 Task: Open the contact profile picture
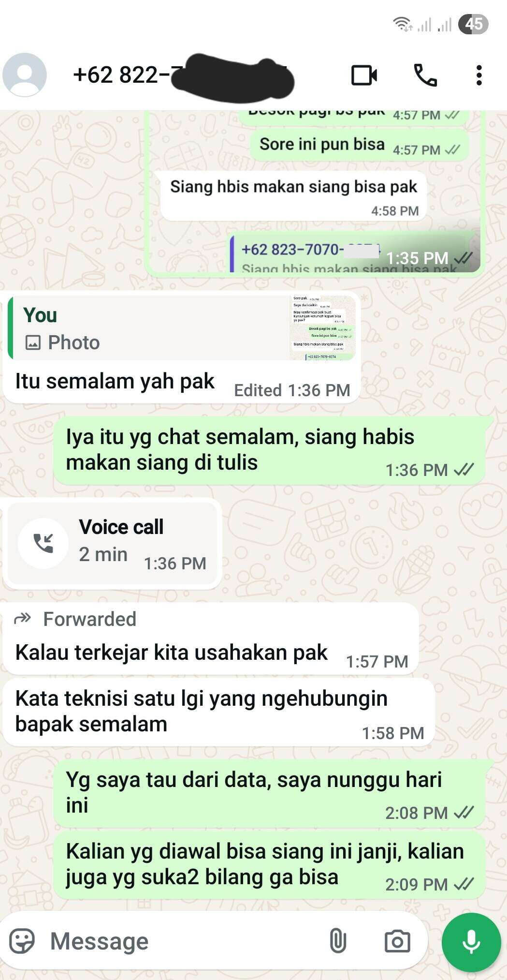pyautogui.click(x=24, y=75)
